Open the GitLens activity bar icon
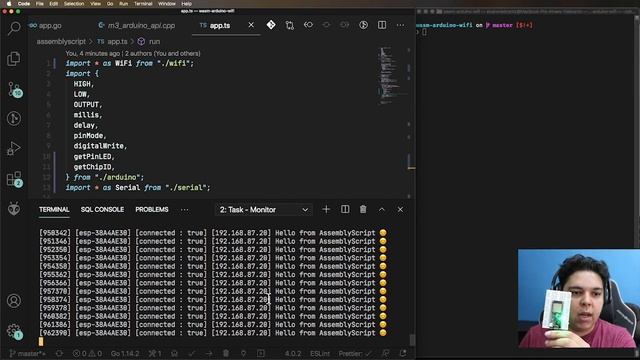The image size is (640, 360). [14, 118]
